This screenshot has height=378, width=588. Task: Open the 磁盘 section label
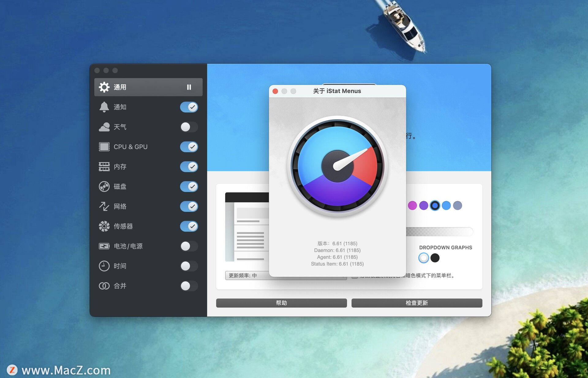[120, 186]
